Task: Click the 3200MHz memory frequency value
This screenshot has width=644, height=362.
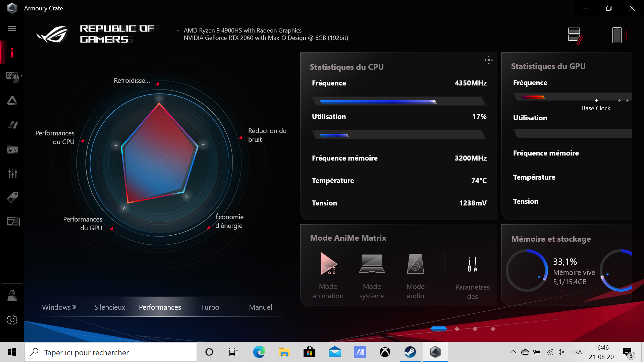Action: click(x=471, y=158)
